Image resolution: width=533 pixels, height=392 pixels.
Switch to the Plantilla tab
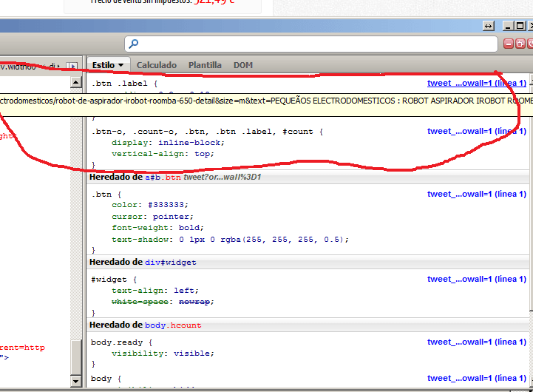point(205,65)
